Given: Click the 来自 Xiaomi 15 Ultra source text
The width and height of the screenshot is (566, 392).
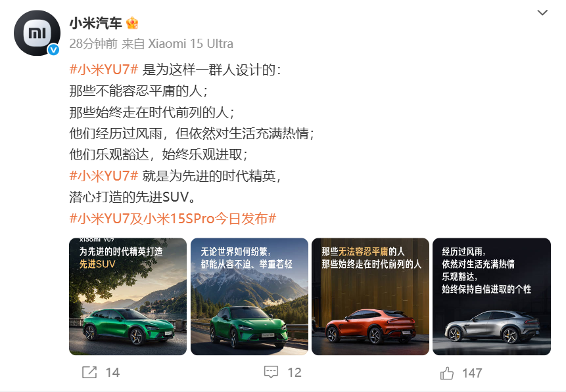Looking at the screenshot, I should 177,43.
